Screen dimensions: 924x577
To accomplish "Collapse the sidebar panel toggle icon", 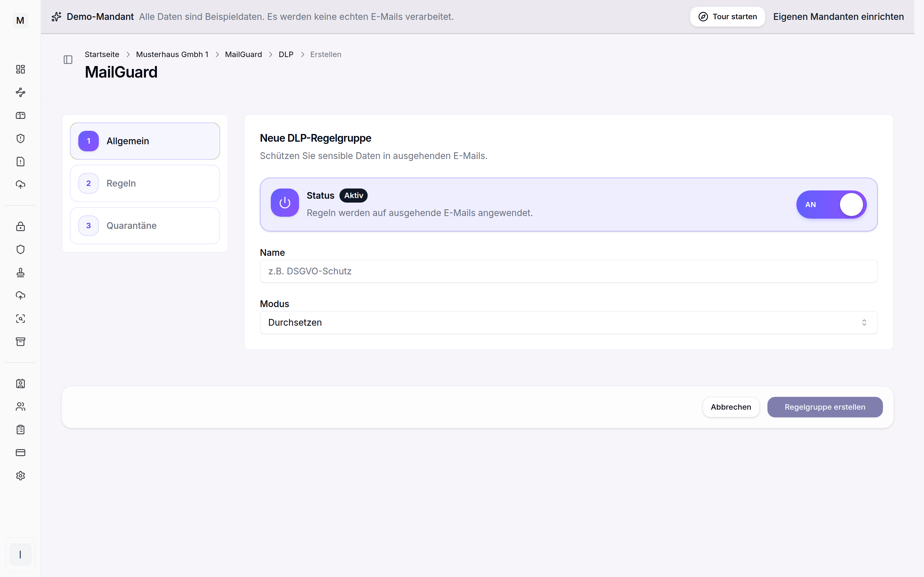I will [68, 60].
